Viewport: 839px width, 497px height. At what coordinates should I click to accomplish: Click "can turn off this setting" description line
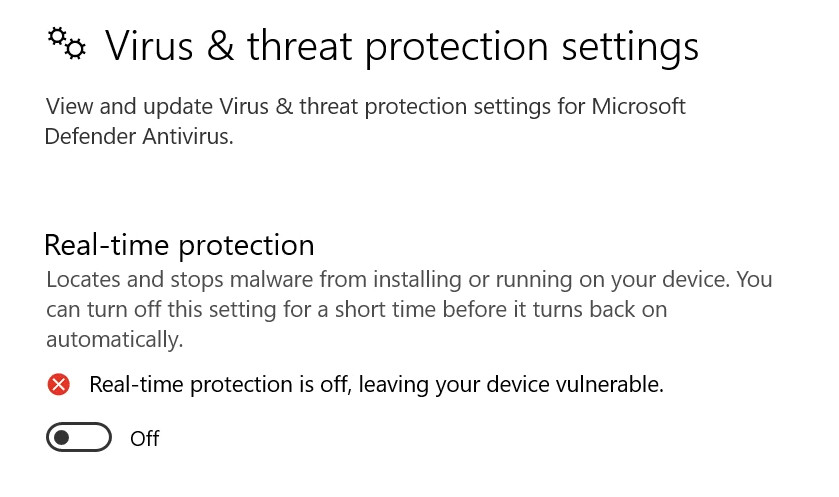356,309
